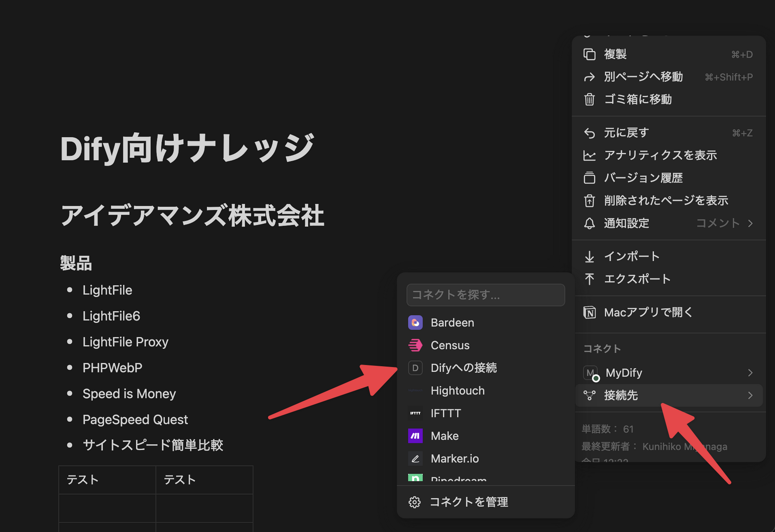Select Difyへの接続 in the list
The image size is (775, 532).
point(486,368)
